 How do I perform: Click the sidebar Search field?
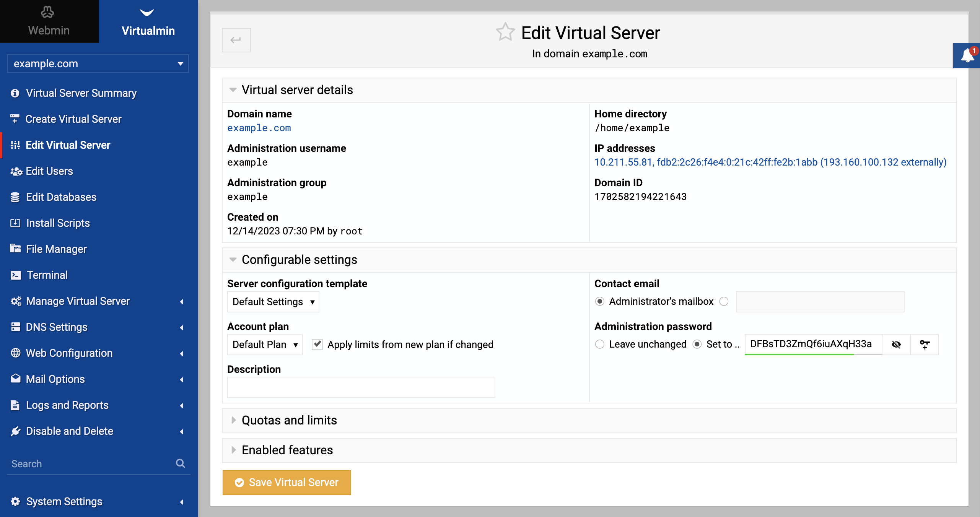pyautogui.click(x=92, y=463)
